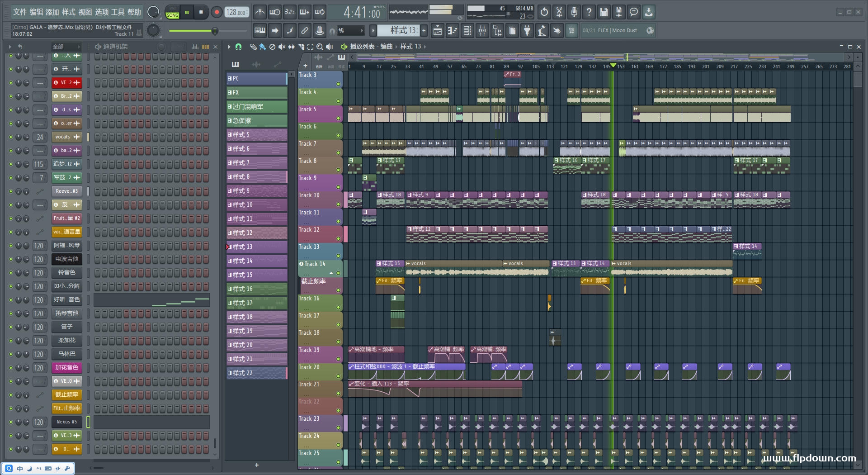Open the channel filter dropdown 全部
The height and width of the screenshot is (475, 868).
click(x=66, y=47)
